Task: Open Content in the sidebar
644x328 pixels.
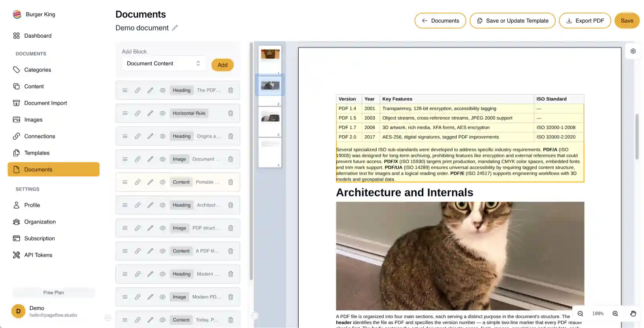Action: pos(53,86)
